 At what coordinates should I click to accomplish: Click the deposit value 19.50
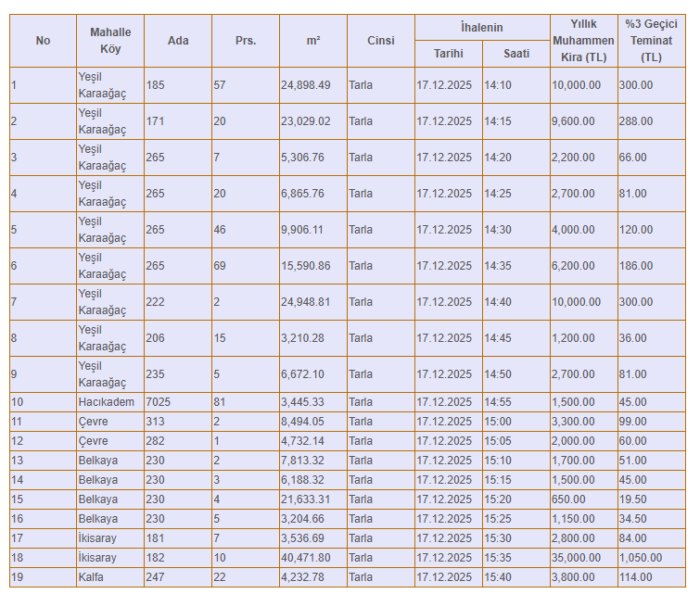652,499
